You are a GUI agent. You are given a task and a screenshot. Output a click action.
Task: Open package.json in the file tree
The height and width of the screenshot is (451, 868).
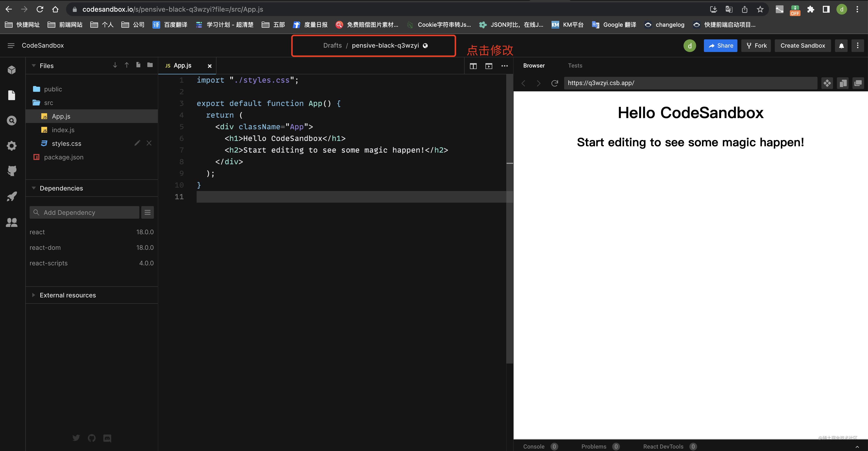pyautogui.click(x=92, y=157)
